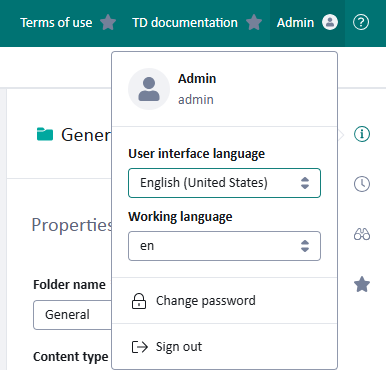Click the Working language label
Screen dimensions: 386x370
pos(180,217)
